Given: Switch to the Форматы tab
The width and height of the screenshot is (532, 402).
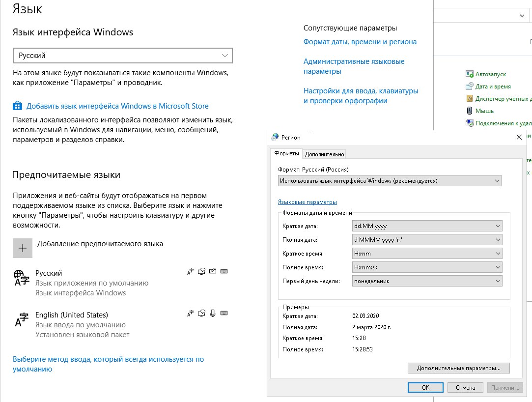Looking at the screenshot, I should (286, 153).
